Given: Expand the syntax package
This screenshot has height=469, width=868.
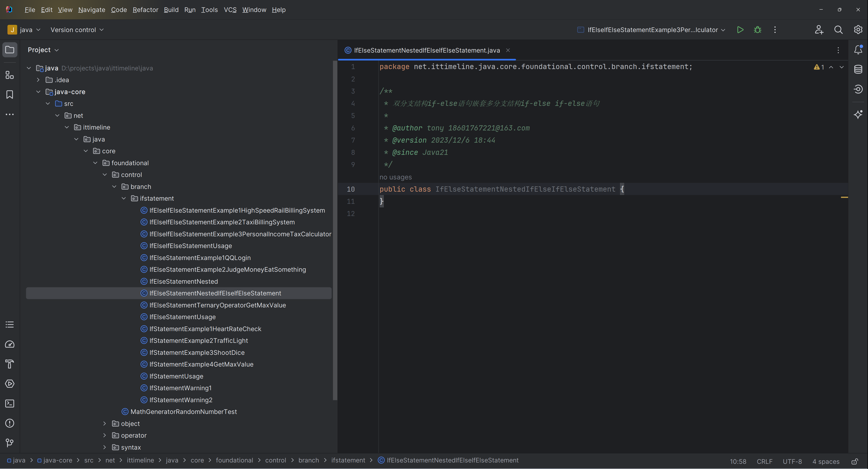Looking at the screenshot, I should click(104, 447).
